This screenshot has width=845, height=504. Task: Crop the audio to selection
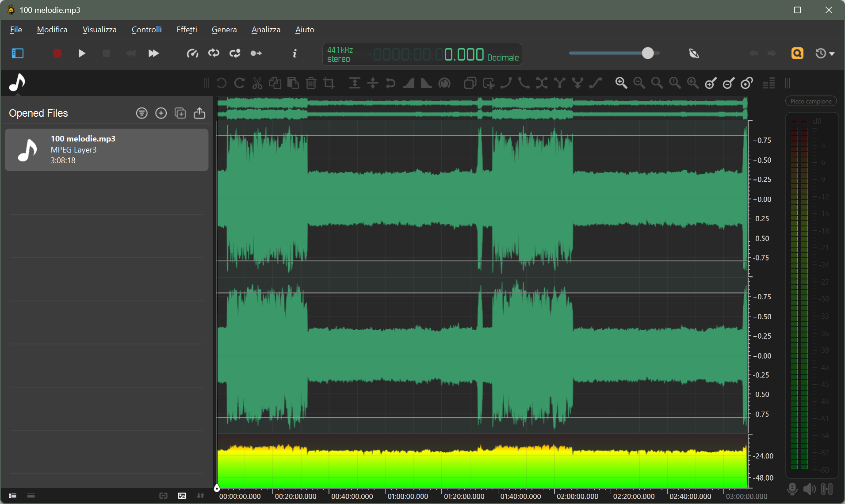pyautogui.click(x=329, y=83)
